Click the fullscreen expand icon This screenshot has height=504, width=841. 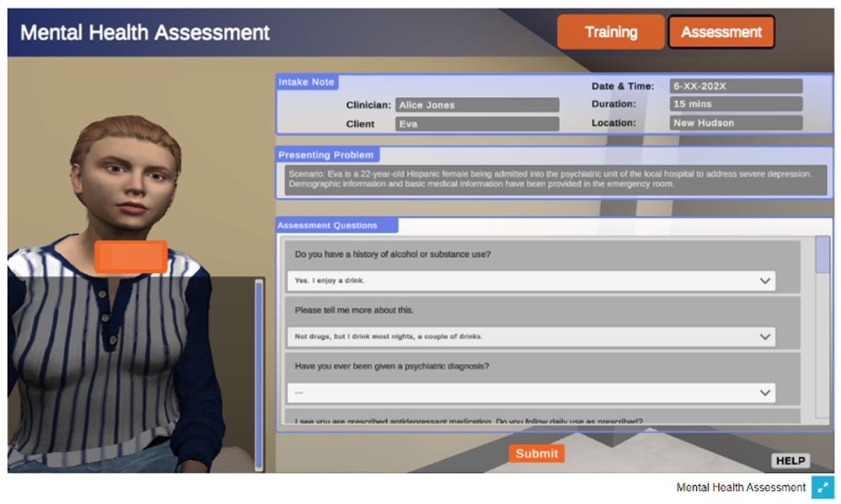[823, 487]
